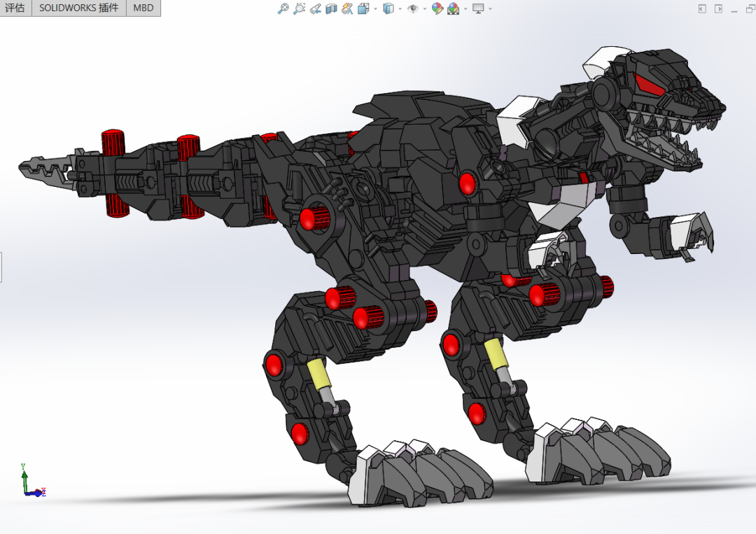Switch to the SOLIDWORKS 插件 tab
Image resolution: width=756 pixels, height=534 pixels.
(x=78, y=8)
